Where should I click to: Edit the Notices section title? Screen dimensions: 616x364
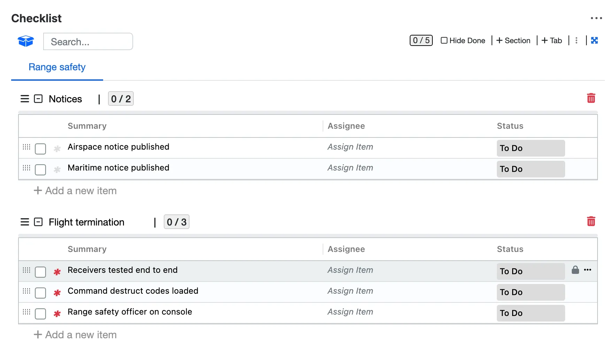[x=66, y=99]
